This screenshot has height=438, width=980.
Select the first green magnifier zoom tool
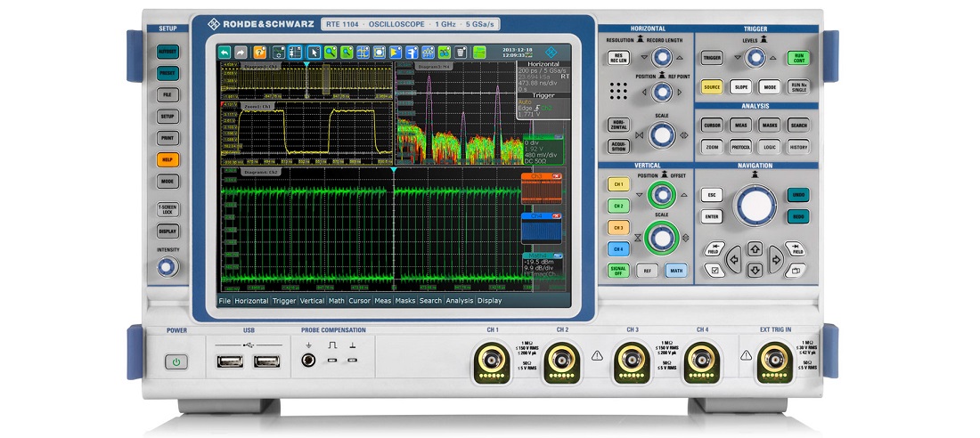[x=331, y=53]
